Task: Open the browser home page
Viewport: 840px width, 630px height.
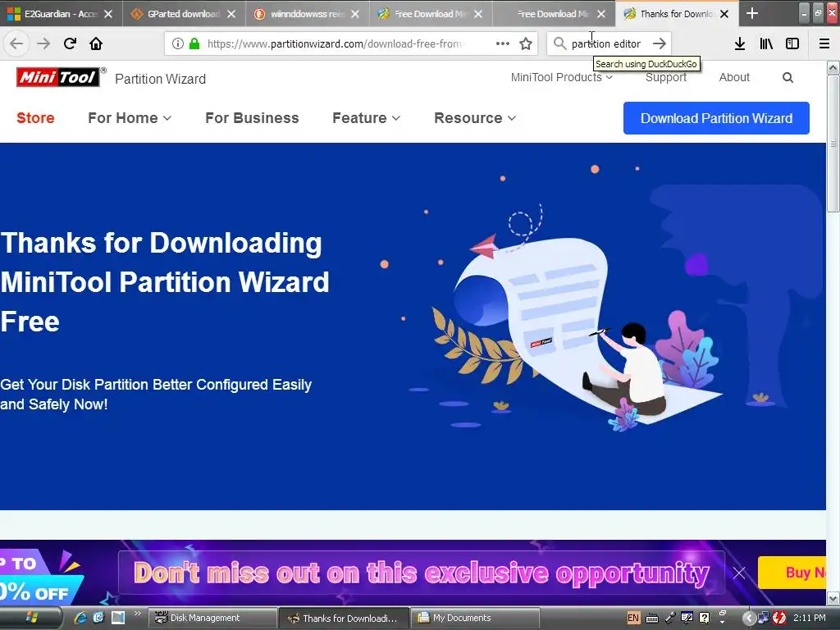Action: (96, 43)
